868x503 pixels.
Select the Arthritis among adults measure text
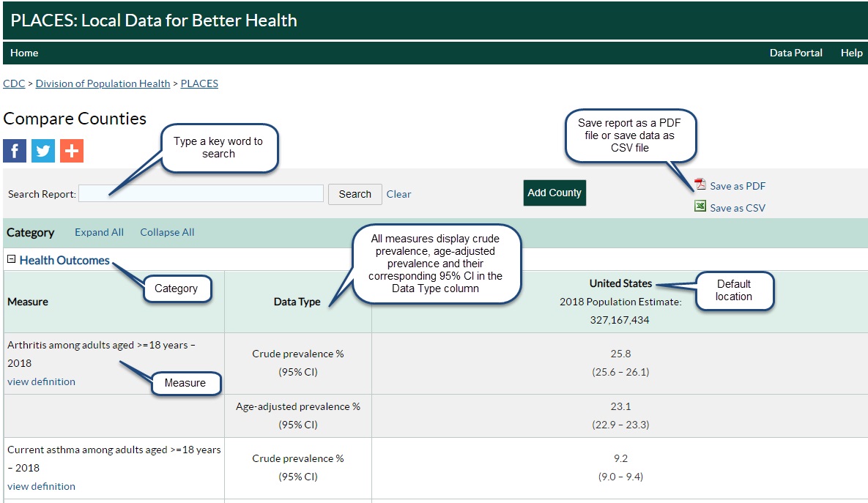pos(101,354)
